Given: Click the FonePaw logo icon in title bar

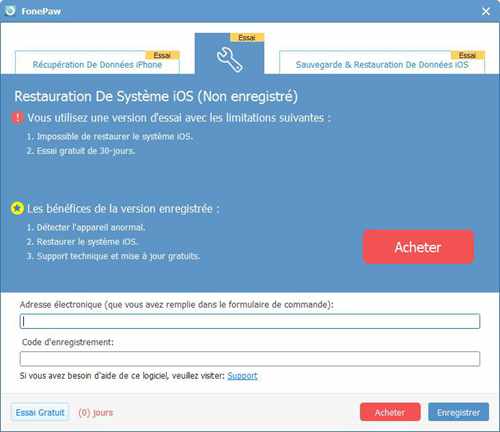Looking at the screenshot, I should pyautogui.click(x=10, y=11).
